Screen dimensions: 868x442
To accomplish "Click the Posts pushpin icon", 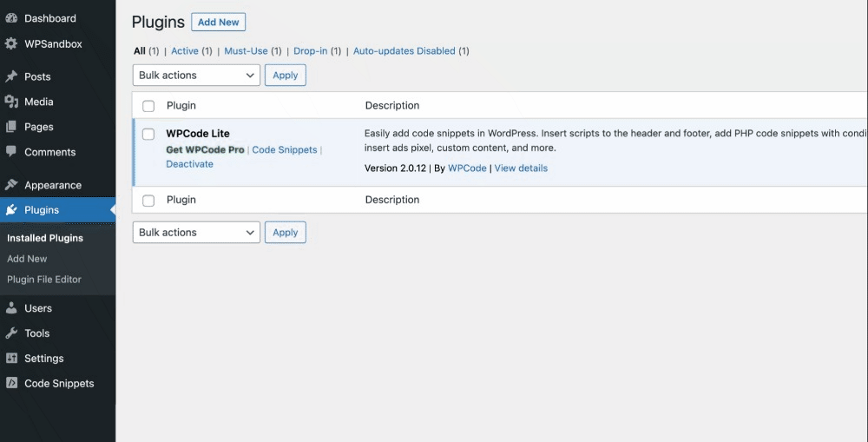I will point(11,76).
